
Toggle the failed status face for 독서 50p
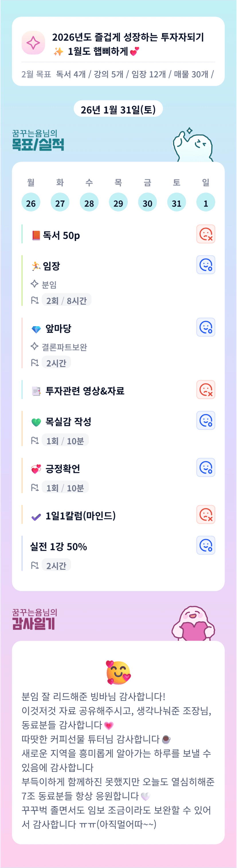(206, 234)
